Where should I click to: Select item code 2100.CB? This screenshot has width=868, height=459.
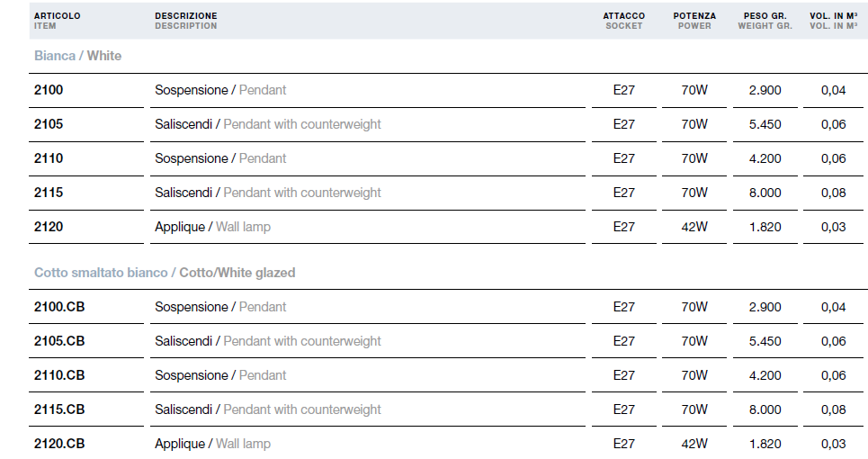pos(59,307)
